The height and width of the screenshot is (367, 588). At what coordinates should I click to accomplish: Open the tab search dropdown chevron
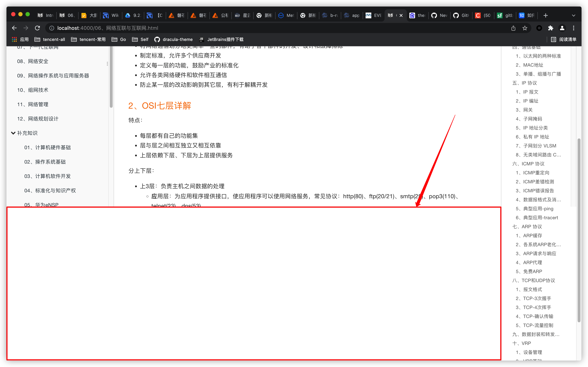tap(573, 16)
